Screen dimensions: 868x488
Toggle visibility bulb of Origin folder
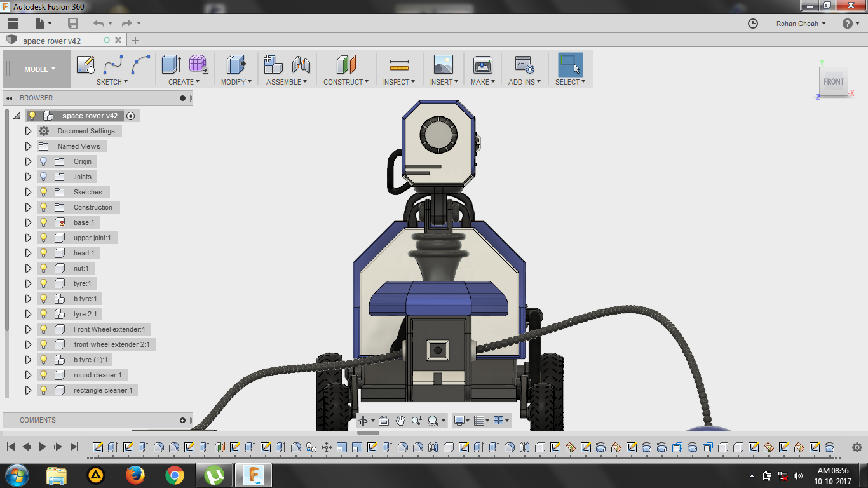(x=43, y=161)
